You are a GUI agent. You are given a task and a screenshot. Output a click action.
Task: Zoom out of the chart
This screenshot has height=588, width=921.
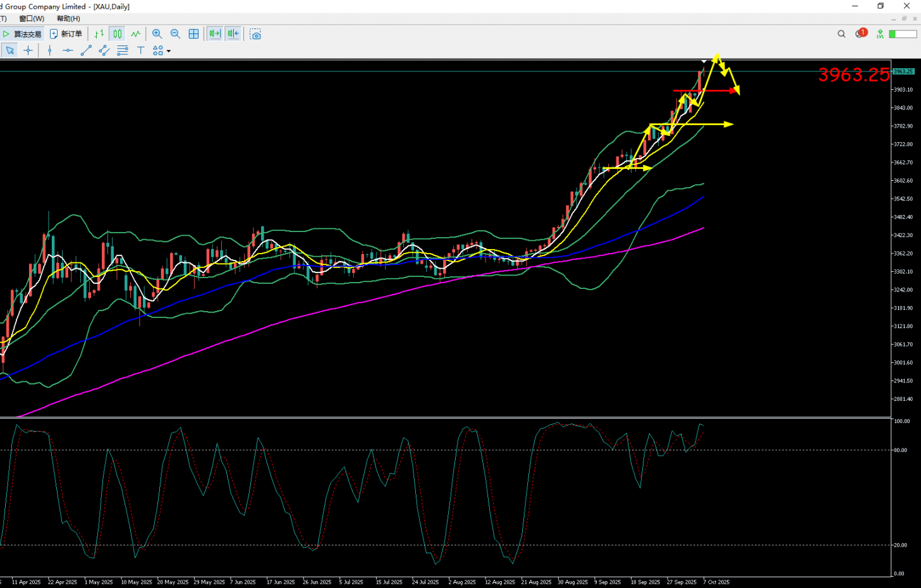175,34
